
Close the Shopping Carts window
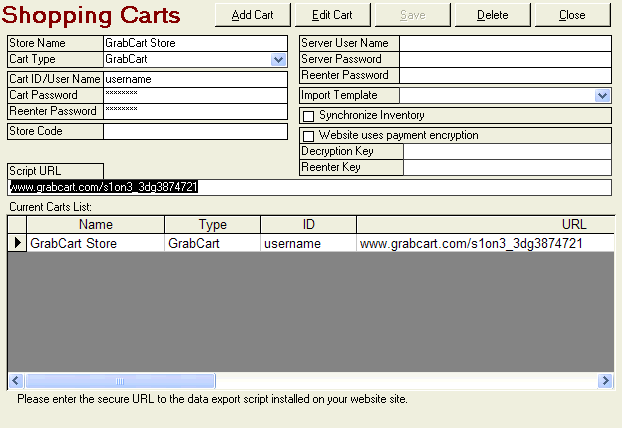click(x=572, y=15)
